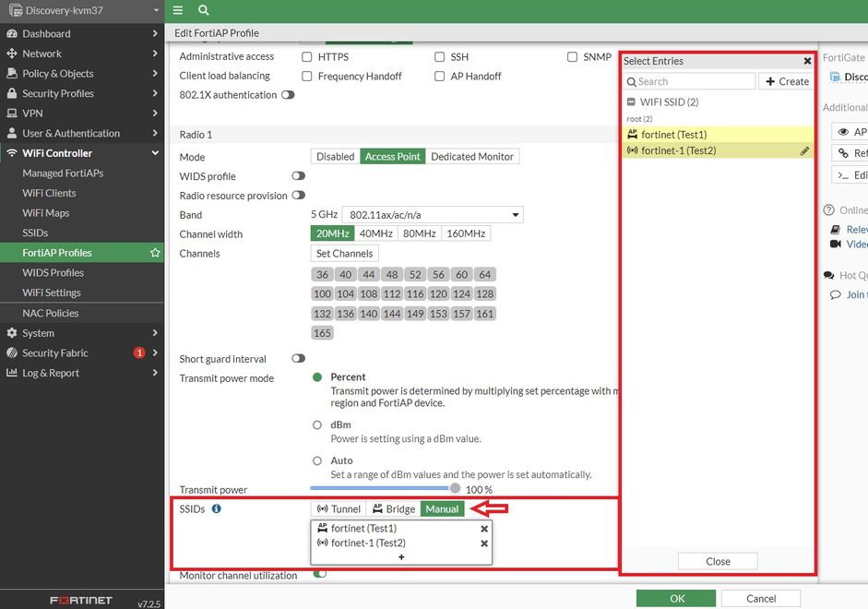Toggle Short guard interval switch
The width and height of the screenshot is (868, 609).
298,359
